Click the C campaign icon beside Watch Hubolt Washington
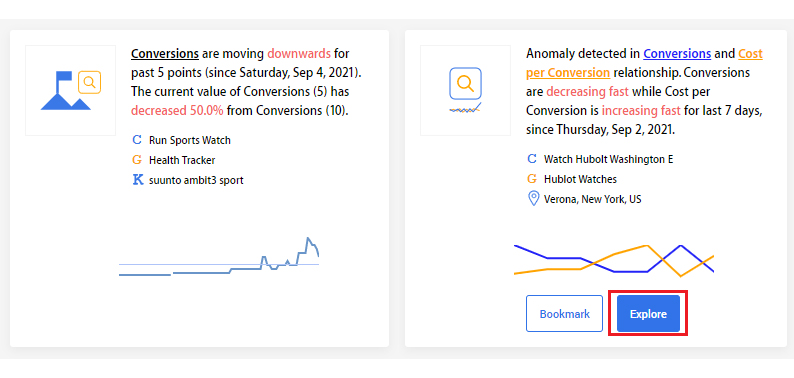The height and width of the screenshot is (378, 794). pos(532,159)
